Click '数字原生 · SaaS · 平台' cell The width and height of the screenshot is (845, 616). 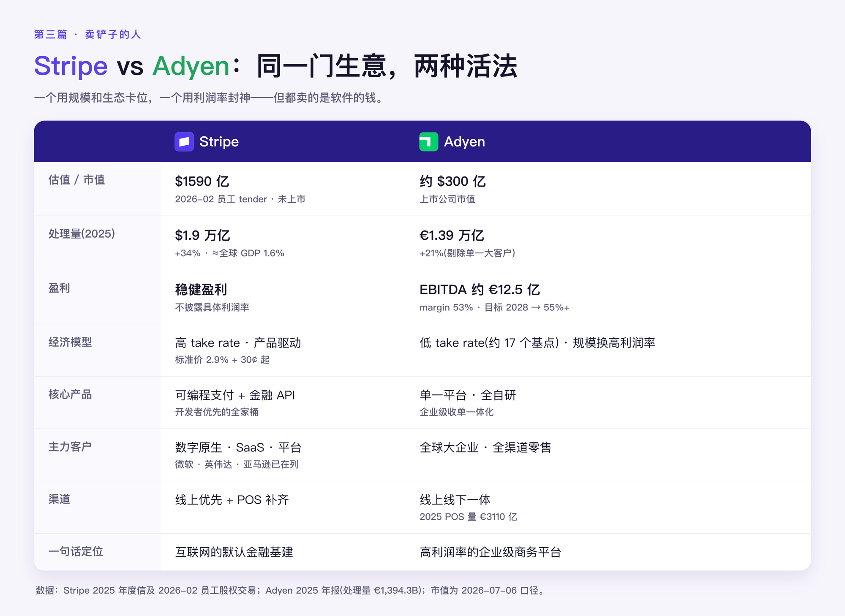pos(238,447)
